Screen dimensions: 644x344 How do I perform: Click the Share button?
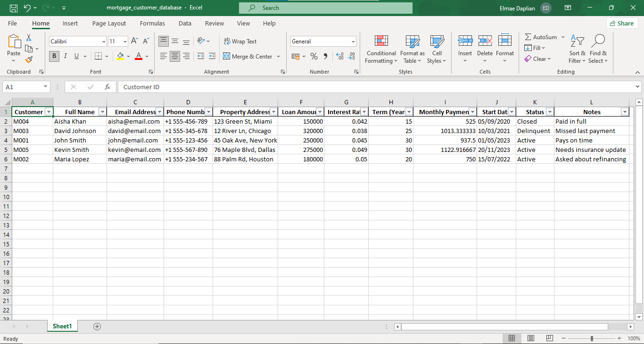point(622,23)
